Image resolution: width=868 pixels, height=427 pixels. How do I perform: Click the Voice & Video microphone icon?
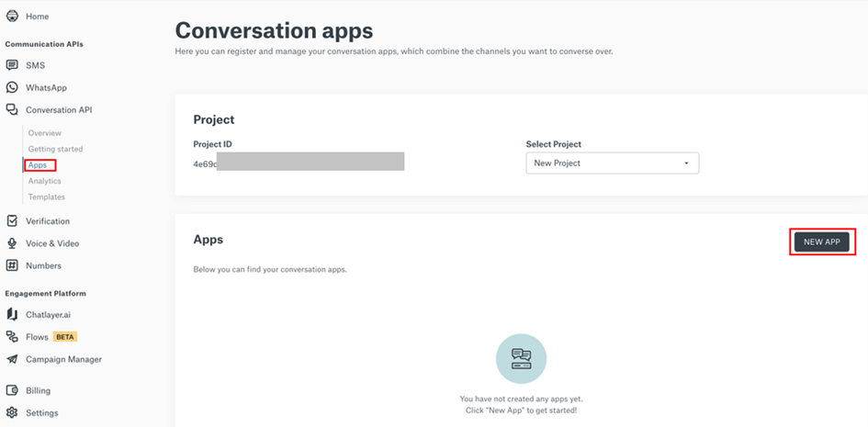point(12,243)
